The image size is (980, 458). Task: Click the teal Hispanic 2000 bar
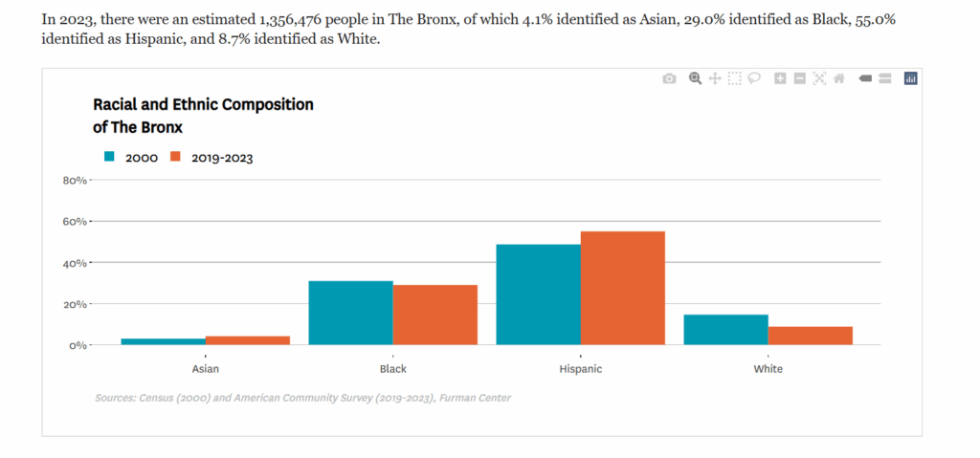tap(538, 294)
